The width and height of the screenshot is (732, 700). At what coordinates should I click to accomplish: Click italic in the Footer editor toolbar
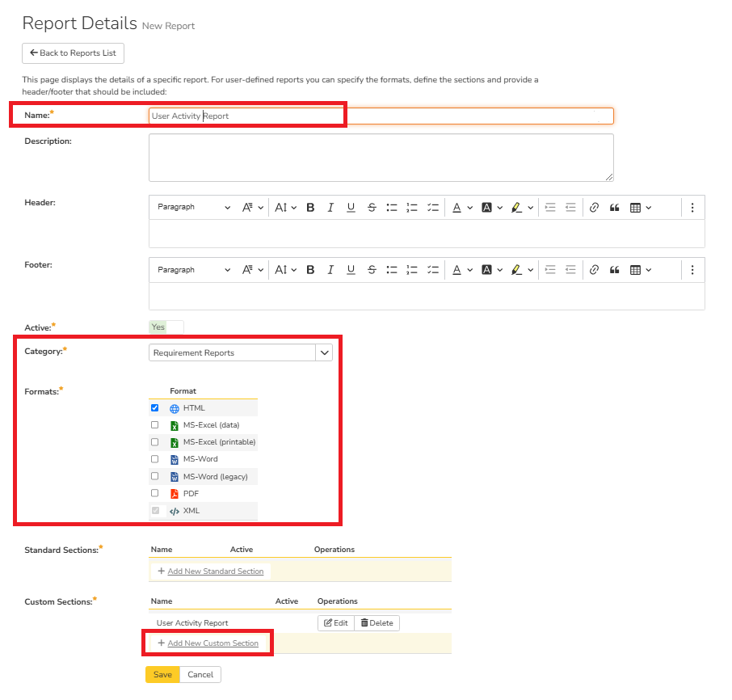click(330, 270)
